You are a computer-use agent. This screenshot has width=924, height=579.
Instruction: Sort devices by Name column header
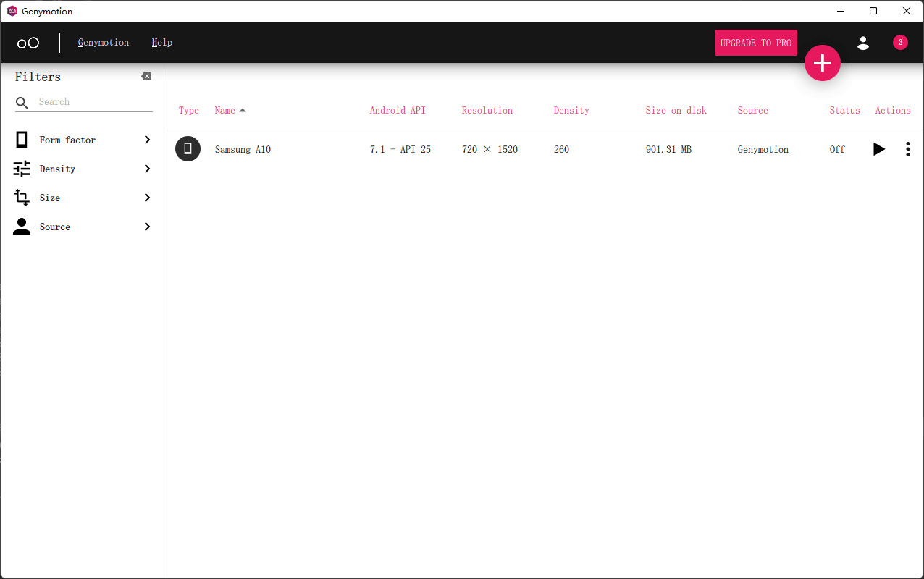pos(225,111)
